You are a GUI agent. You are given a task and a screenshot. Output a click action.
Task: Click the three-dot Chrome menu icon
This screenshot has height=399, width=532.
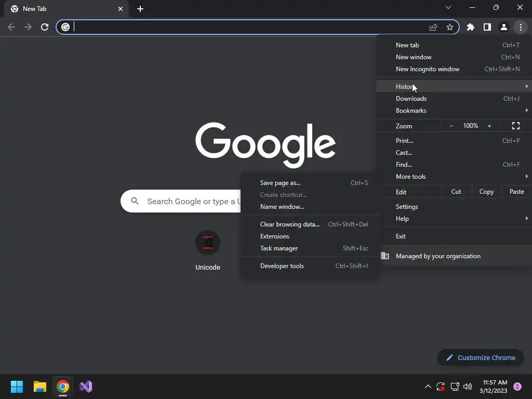(x=521, y=27)
